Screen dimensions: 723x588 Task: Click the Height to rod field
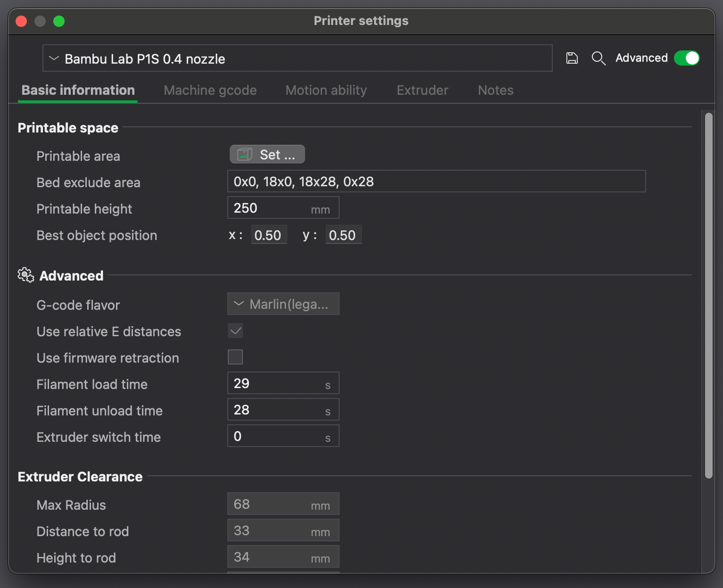[x=283, y=556]
